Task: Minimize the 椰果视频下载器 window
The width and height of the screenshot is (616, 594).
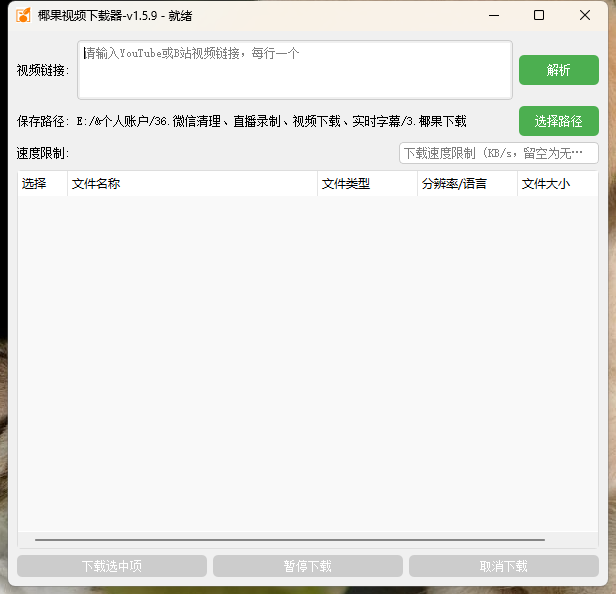Action: (493, 15)
